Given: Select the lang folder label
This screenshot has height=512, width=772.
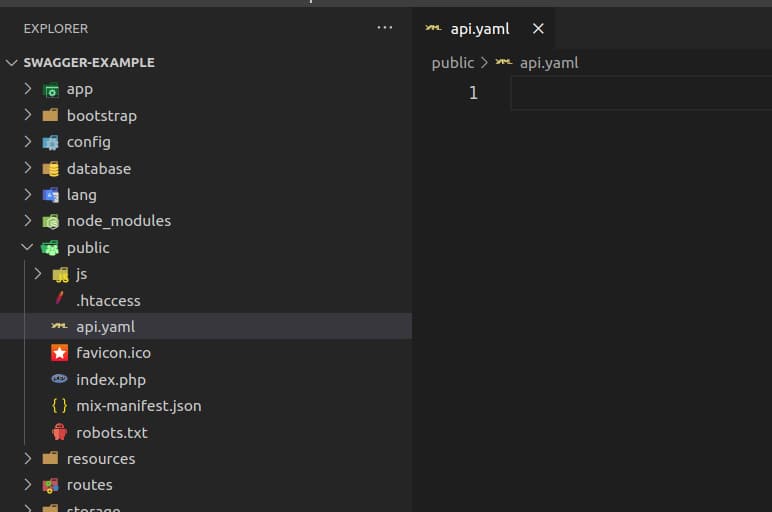Looking at the screenshot, I should 82,195.
